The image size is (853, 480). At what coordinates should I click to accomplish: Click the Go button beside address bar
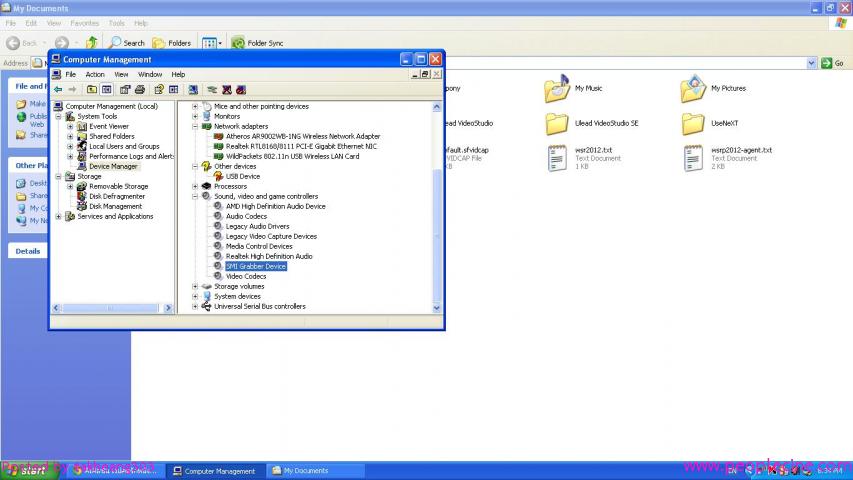833,63
